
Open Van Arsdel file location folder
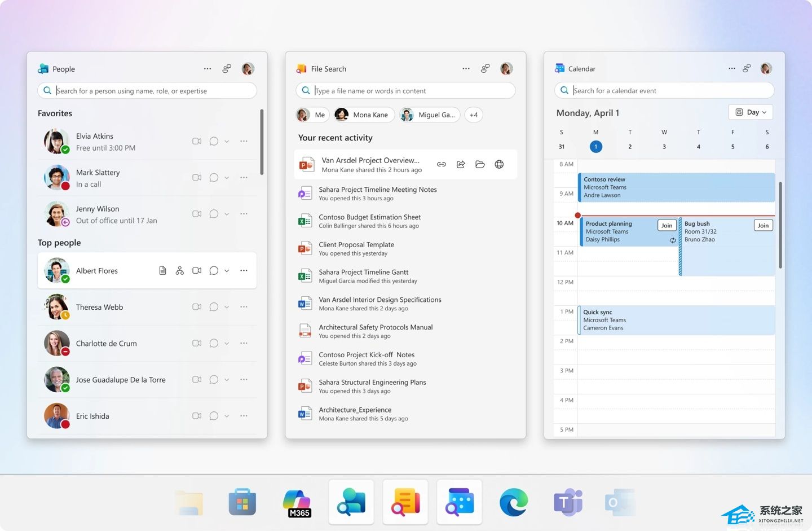click(x=480, y=165)
